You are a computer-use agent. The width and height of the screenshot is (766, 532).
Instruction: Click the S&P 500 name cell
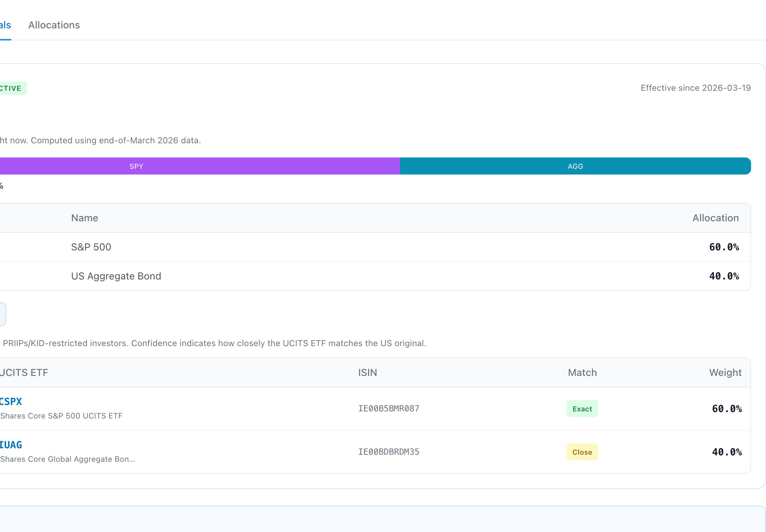tap(91, 247)
